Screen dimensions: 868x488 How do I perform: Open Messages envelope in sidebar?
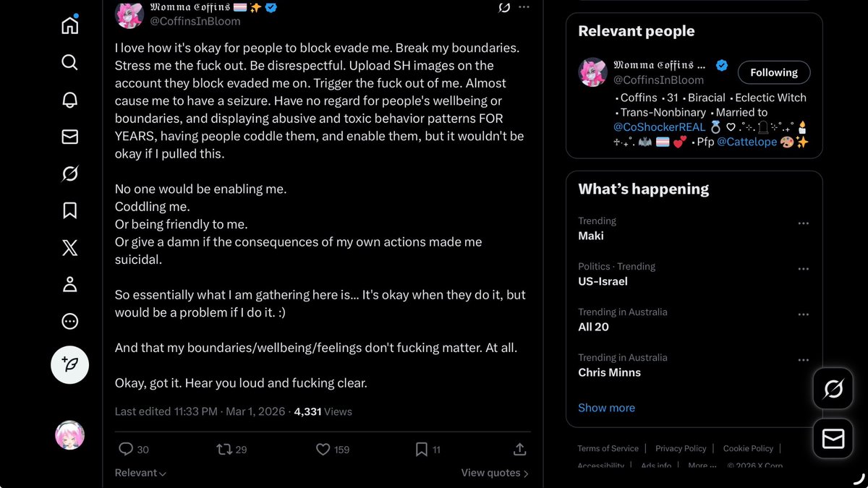[x=69, y=137]
